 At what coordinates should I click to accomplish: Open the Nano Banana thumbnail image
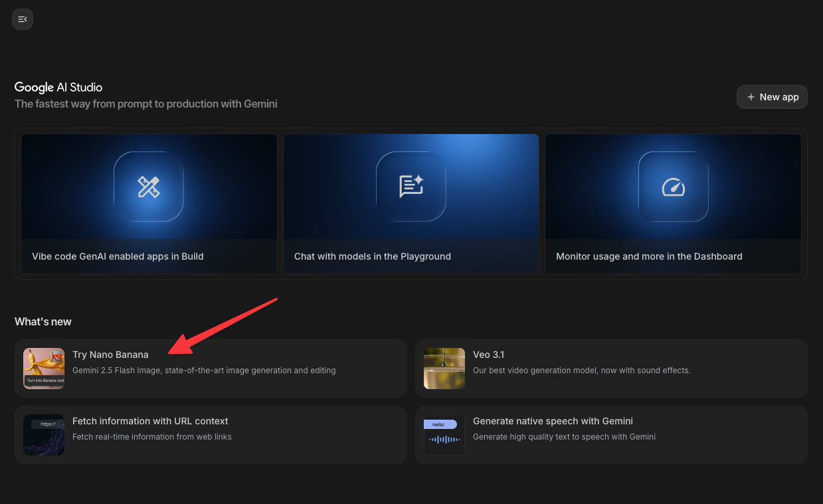(44, 369)
